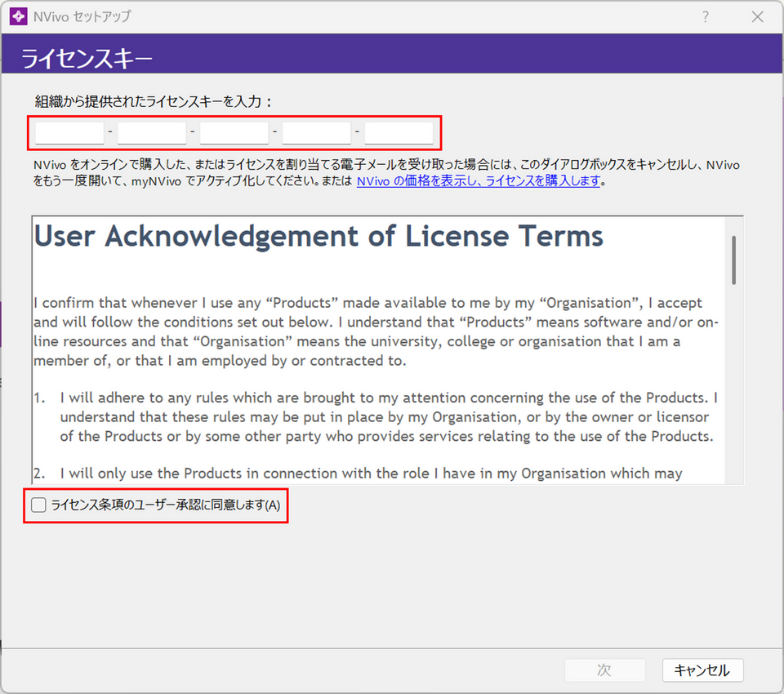Select the third license key field
Viewport: 784px width, 694px height.
(234, 132)
